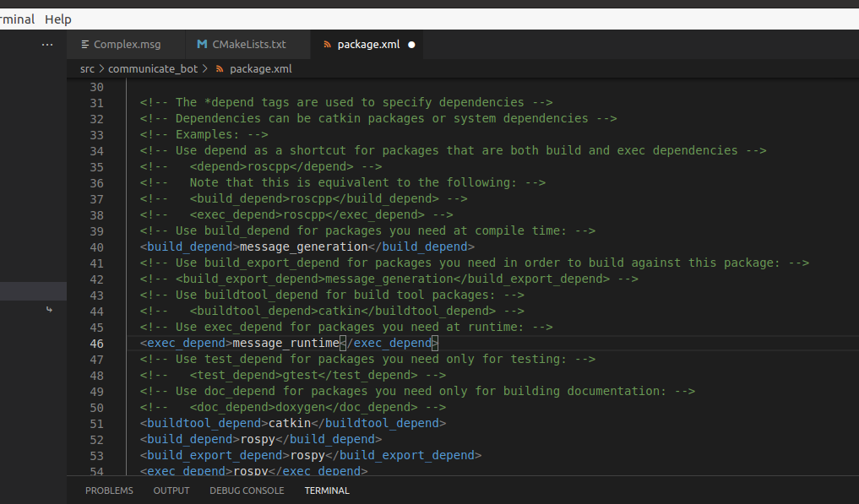
Task: Click line number 46 in the gutter
Action: click(x=97, y=344)
